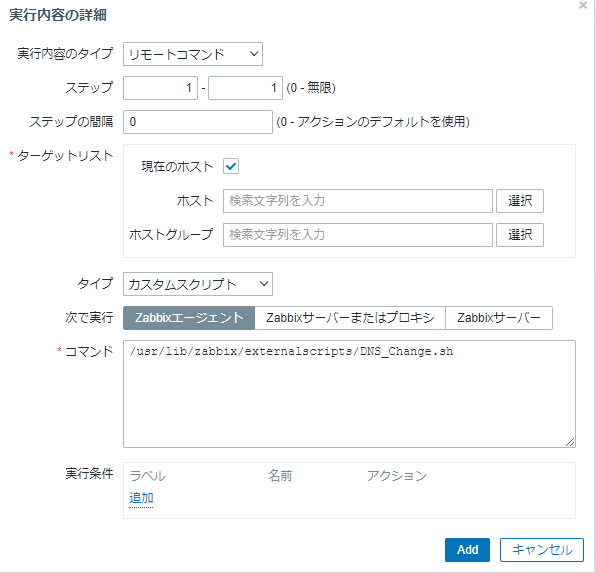
Task: Click the ホストグループ search field
Action: [358, 235]
